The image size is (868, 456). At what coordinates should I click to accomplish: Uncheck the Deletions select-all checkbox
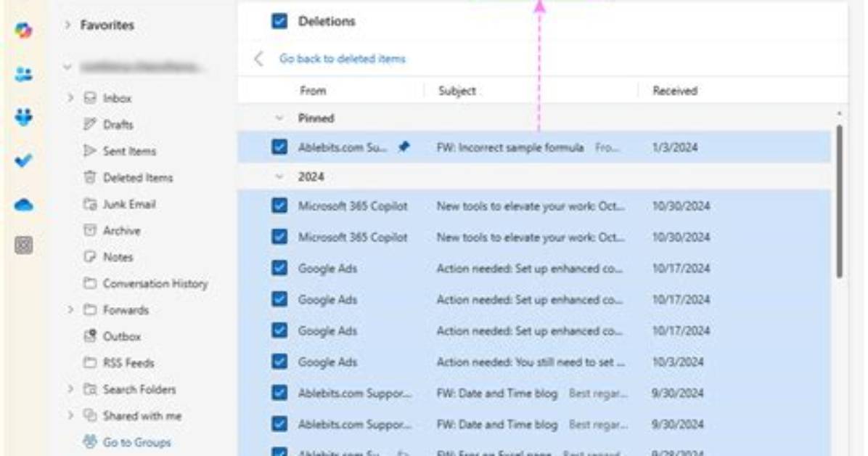(x=279, y=21)
